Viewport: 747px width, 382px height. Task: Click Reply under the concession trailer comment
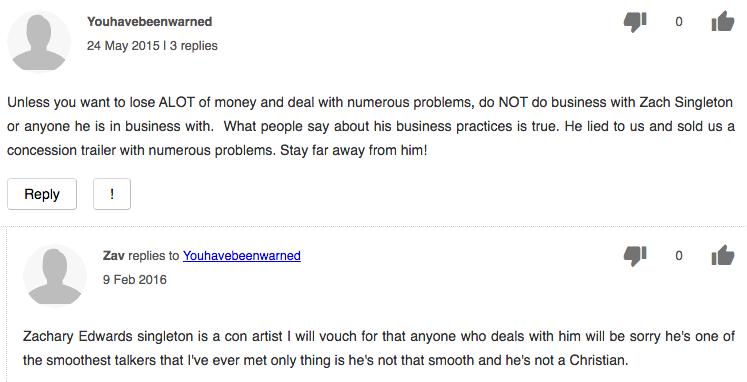(x=42, y=194)
